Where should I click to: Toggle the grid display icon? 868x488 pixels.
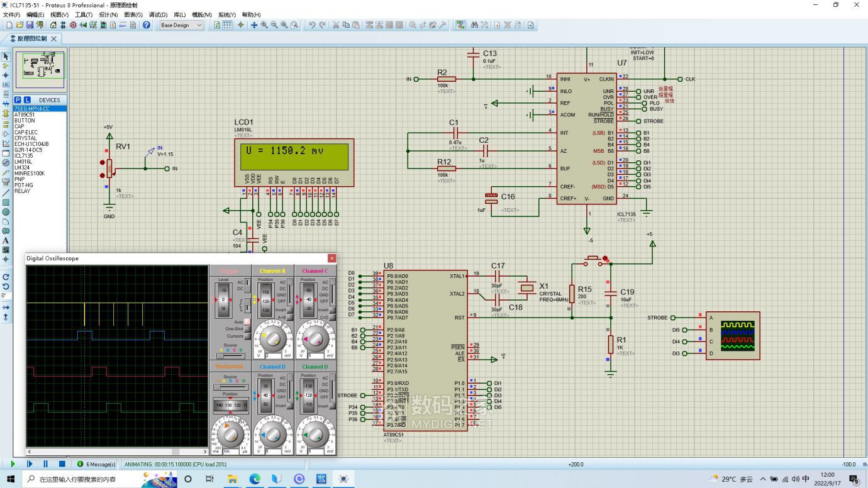[227, 25]
